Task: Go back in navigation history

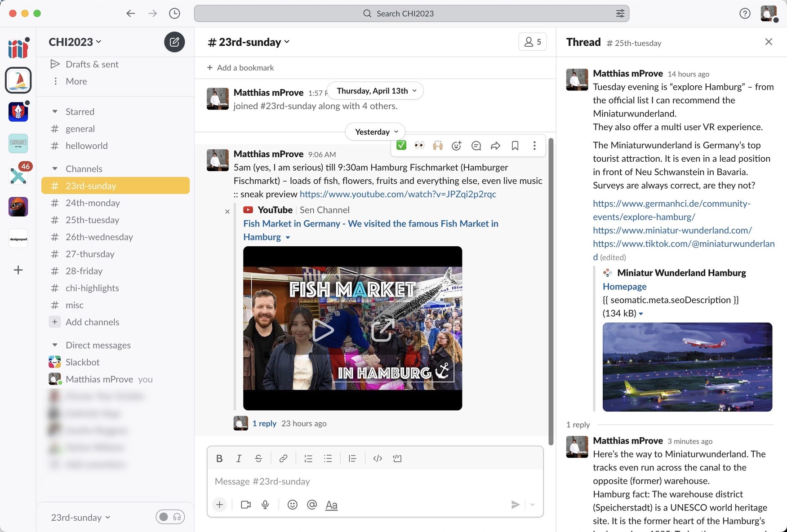Action: [131, 13]
